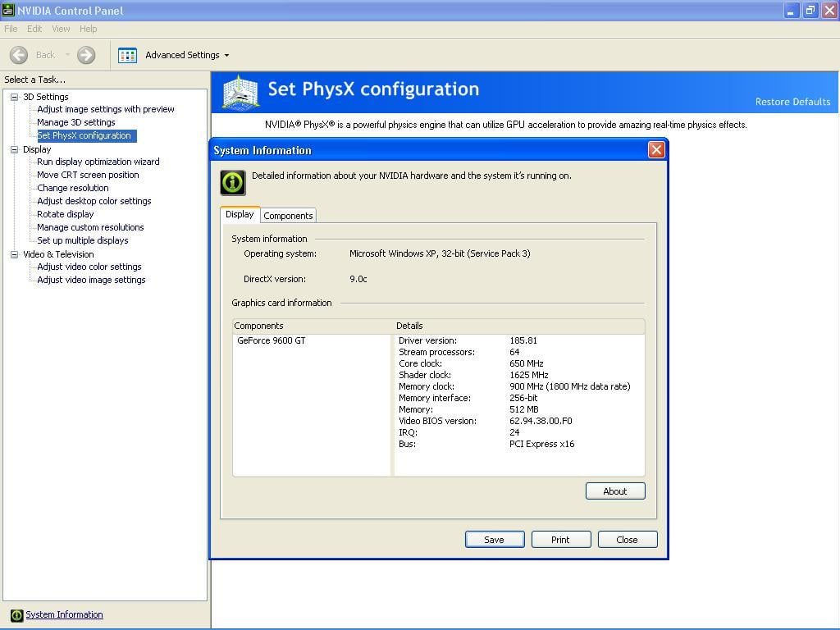Select Adjust video color settings
Screen dimensions: 840x630
pyautogui.click(x=89, y=267)
